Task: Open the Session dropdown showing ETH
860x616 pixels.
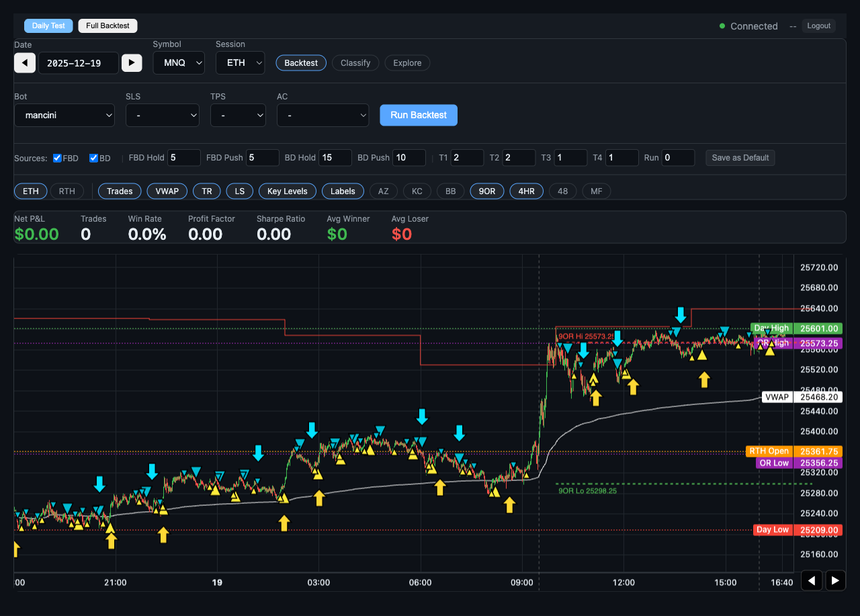Action: click(x=240, y=62)
